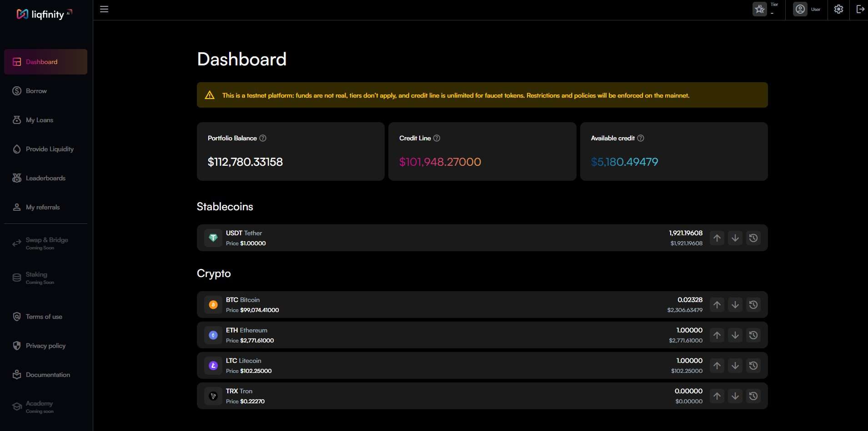The width and height of the screenshot is (868, 431).
Task: Go to My Loans in sidebar
Action: point(40,120)
